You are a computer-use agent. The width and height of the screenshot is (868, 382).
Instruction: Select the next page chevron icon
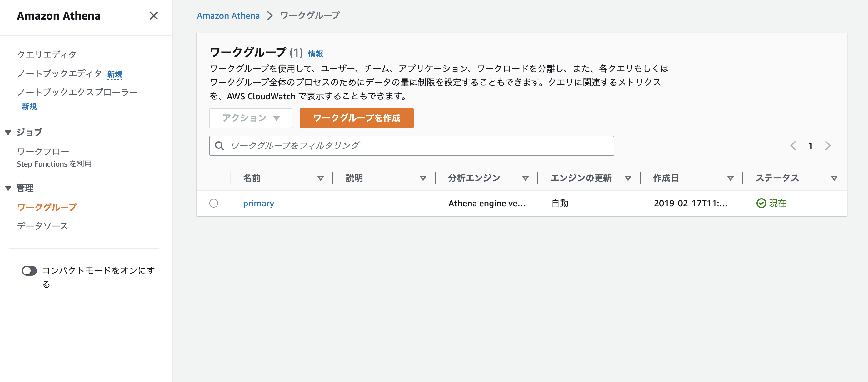coord(828,145)
